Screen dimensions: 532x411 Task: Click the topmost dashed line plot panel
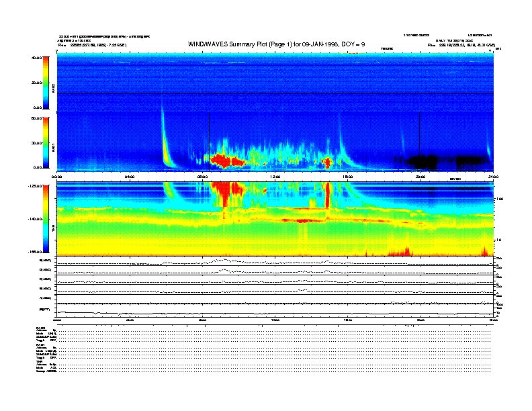coord(275,261)
